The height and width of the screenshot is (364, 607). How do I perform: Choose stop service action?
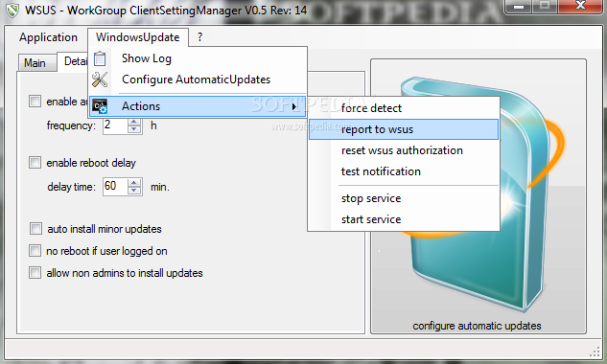(x=404, y=198)
